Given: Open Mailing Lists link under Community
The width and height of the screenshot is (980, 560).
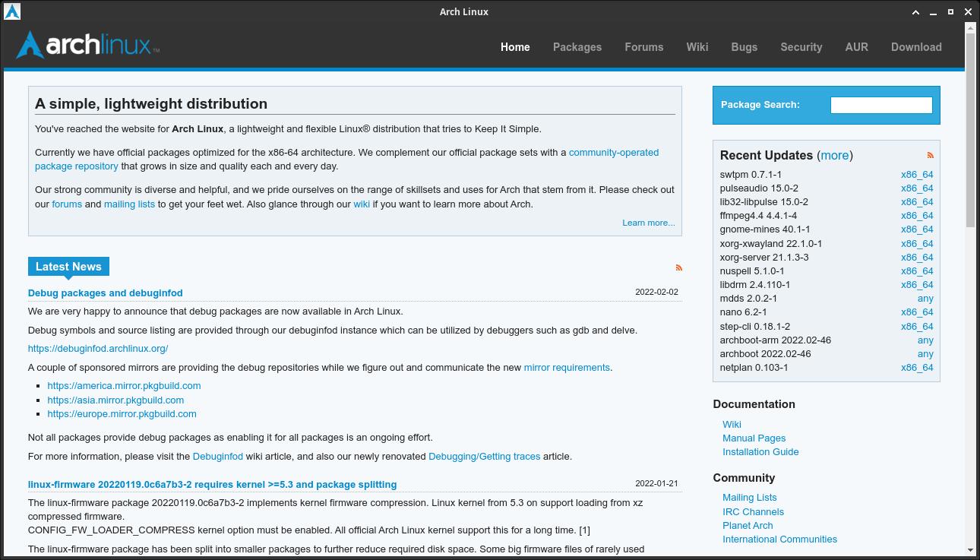Looking at the screenshot, I should point(750,497).
